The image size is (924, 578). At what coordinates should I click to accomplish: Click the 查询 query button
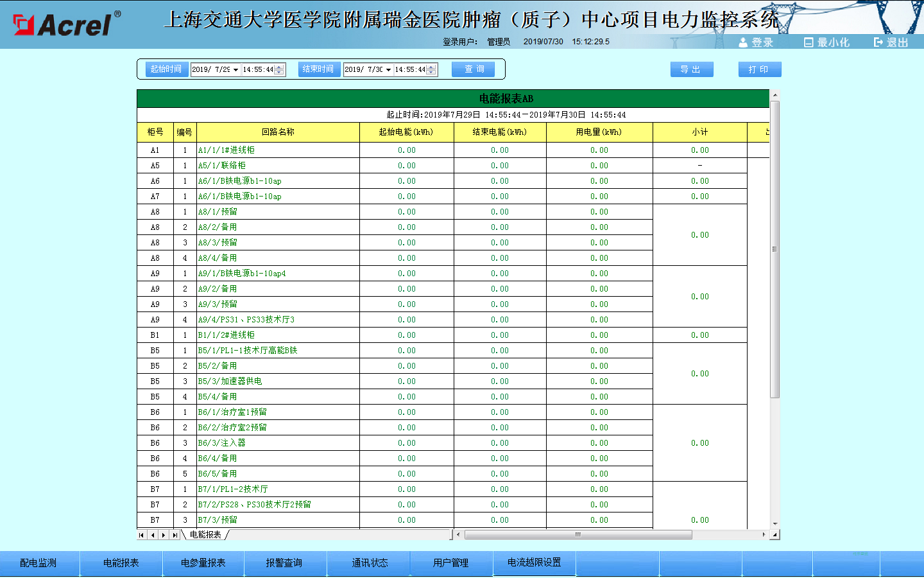coord(475,69)
